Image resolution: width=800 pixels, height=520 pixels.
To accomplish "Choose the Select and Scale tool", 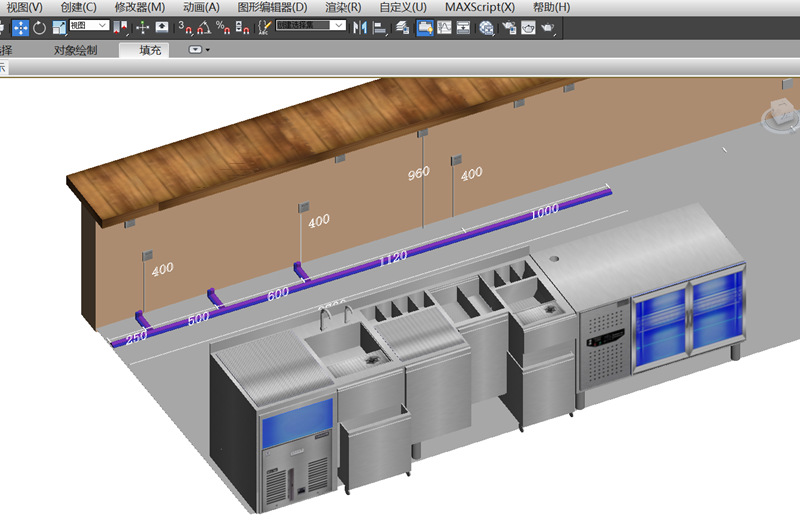I will 59,27.
